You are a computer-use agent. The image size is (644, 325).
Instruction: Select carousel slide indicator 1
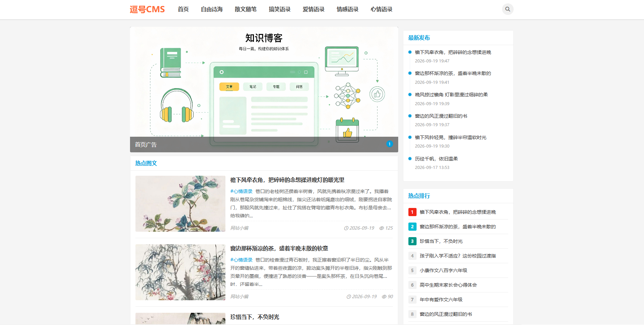pos(389,144)
